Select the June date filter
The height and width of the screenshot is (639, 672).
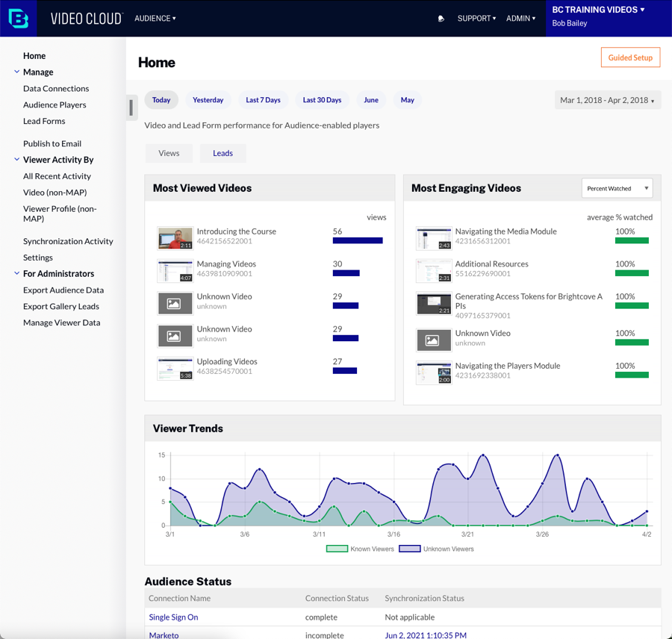pyautogui.click(x=371, y=100)
